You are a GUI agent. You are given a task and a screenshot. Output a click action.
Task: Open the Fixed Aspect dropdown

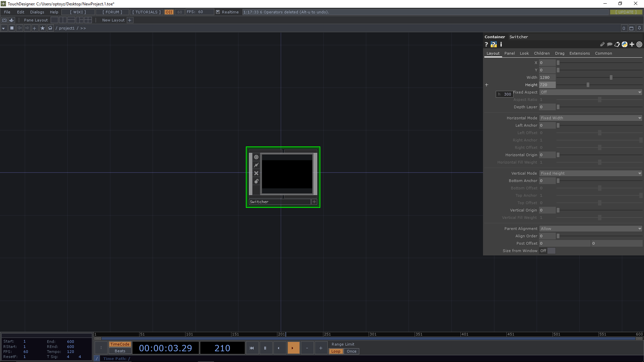click(590, 92)
